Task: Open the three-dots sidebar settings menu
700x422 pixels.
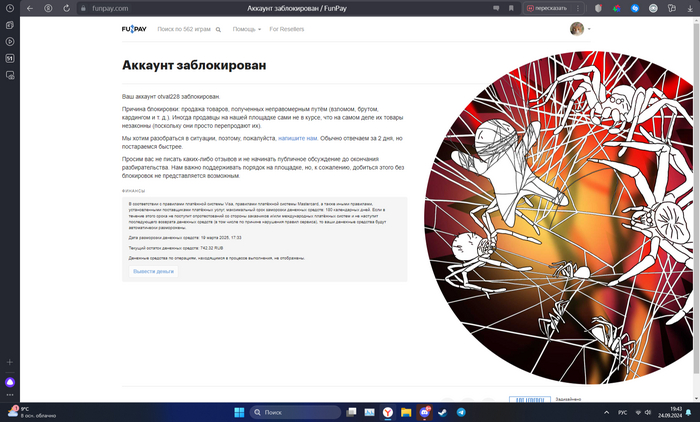Action: 10,395
